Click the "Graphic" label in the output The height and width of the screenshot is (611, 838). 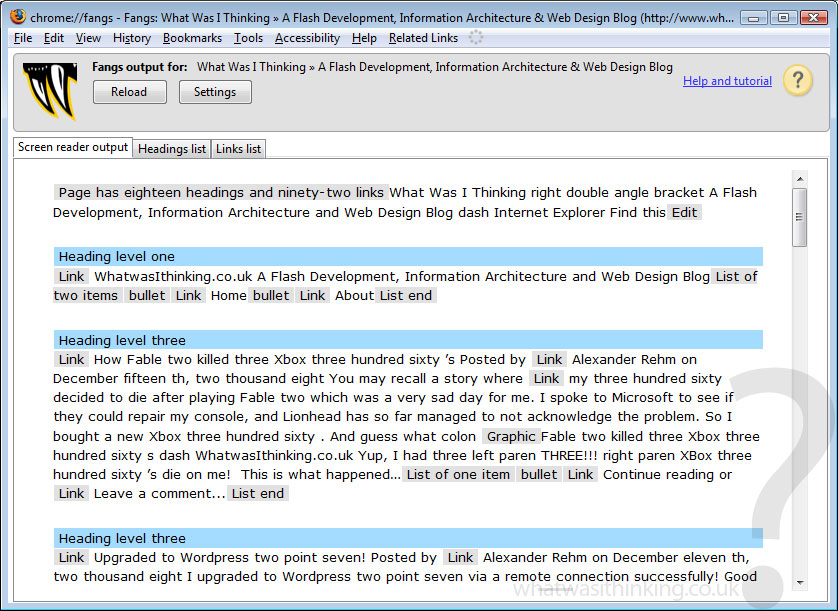pos(511,436)
